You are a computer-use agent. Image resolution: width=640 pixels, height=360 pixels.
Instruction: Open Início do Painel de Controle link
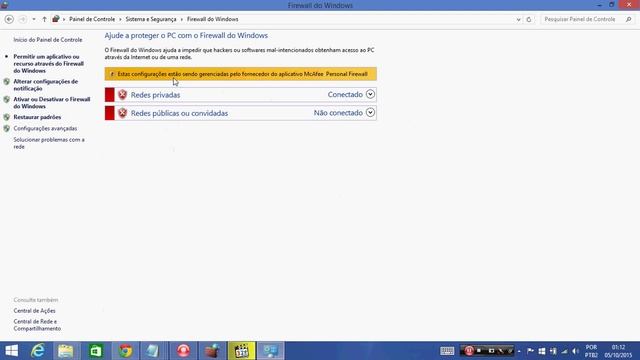[x=48, y=40]
